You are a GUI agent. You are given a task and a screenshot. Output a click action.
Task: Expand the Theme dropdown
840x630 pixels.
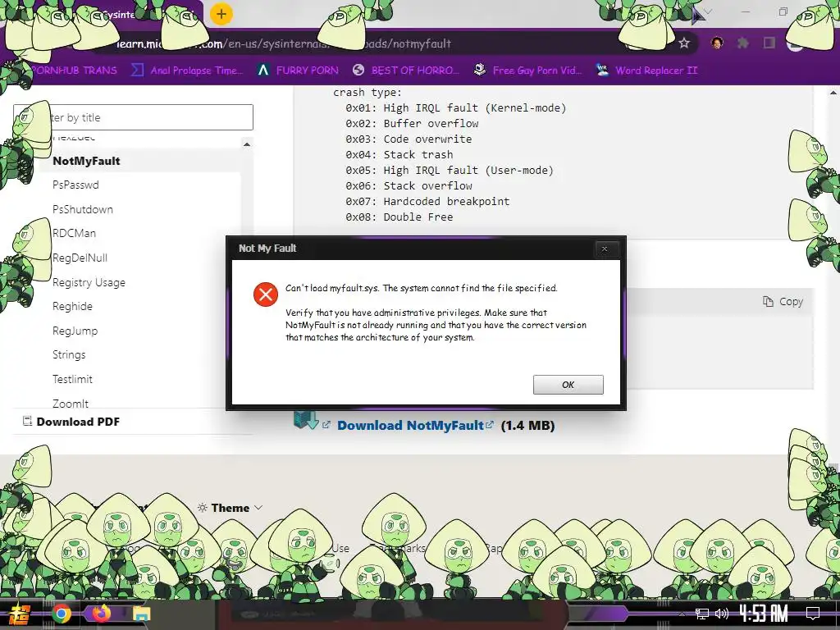(230, 507)
